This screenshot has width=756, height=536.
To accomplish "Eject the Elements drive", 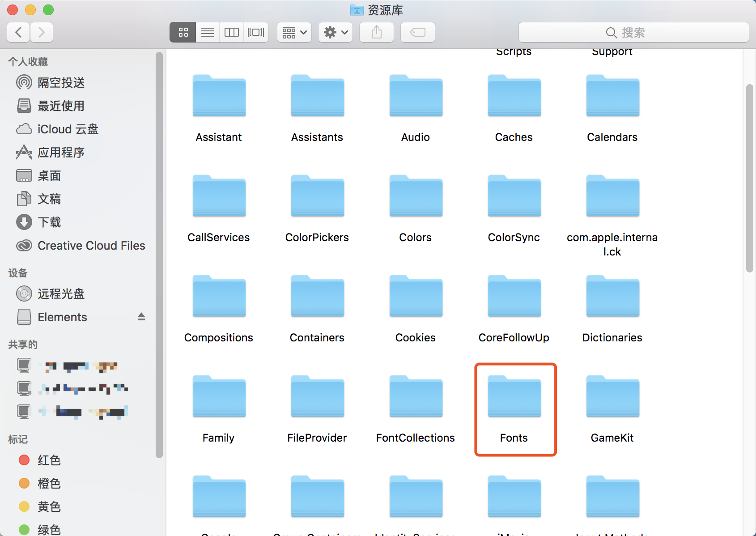I will [141, 317].
